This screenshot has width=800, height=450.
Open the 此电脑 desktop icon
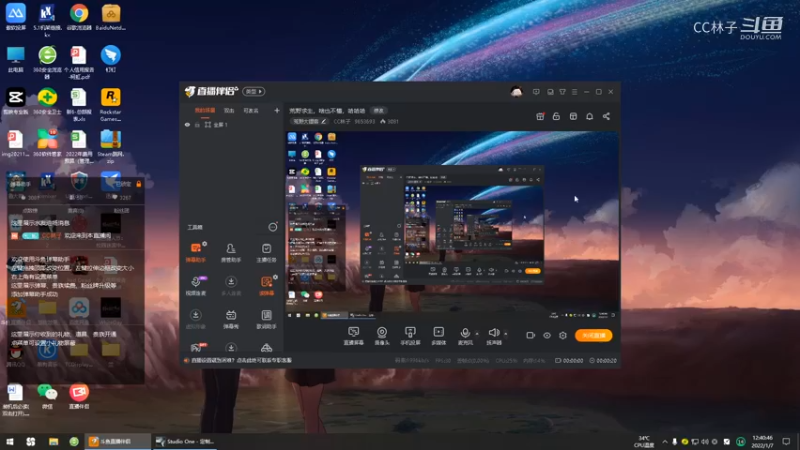tap(15, 59)
